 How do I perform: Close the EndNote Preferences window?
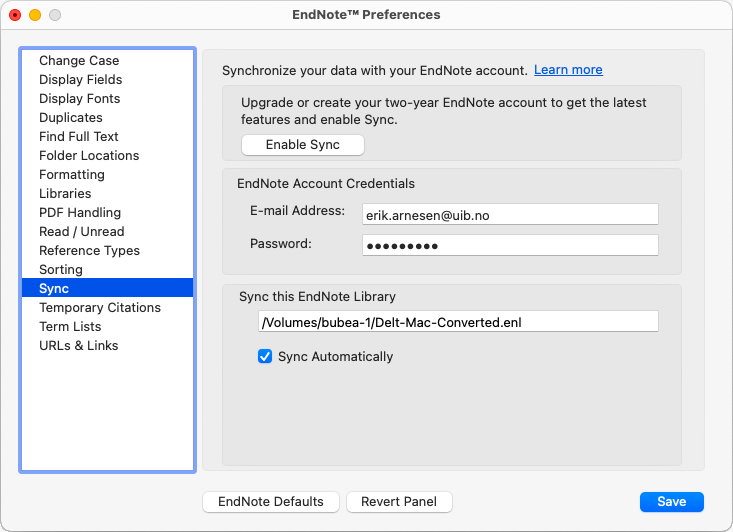15,15
